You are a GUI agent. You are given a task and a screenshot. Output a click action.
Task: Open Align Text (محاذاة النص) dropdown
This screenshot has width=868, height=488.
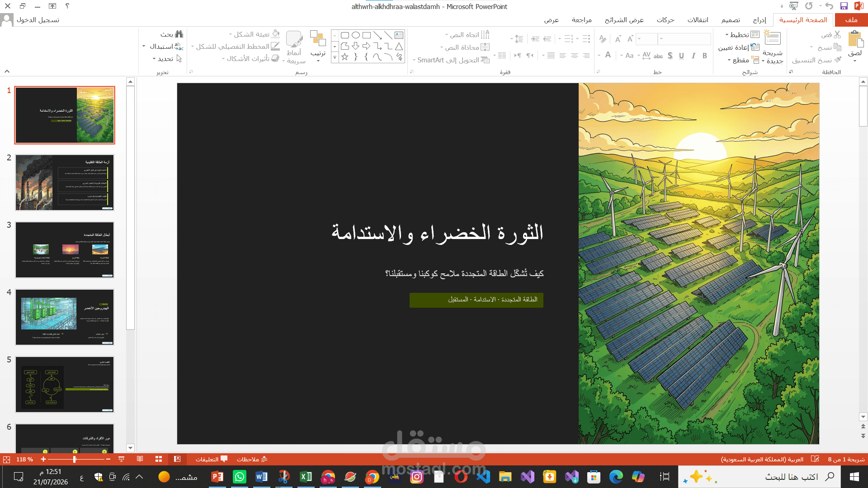465,47
